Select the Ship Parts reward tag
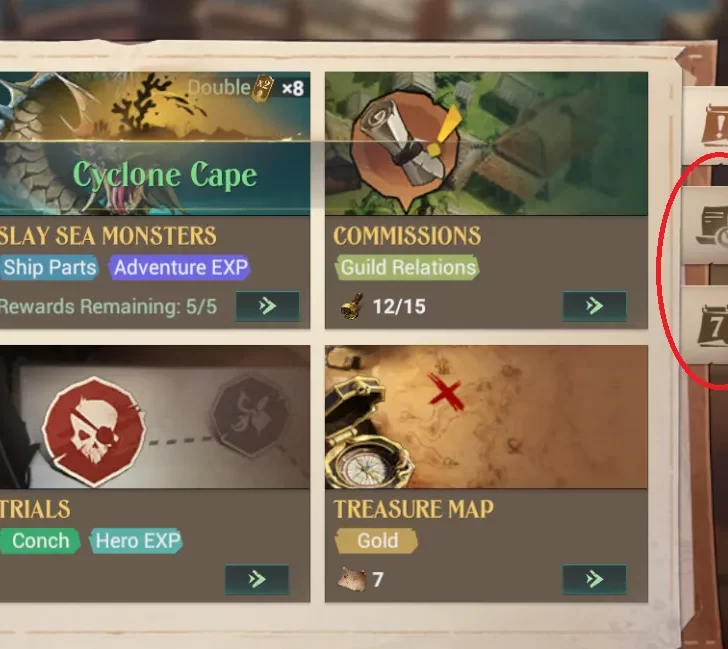This screenshot has width=728, height=649. click(x=49, y=267)
